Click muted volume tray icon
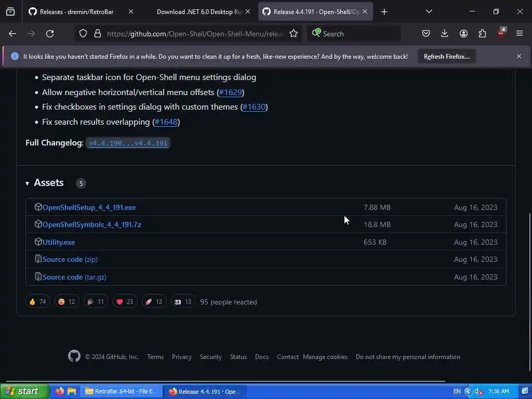This screenshot has height=399, width=532. pos(478,392)
